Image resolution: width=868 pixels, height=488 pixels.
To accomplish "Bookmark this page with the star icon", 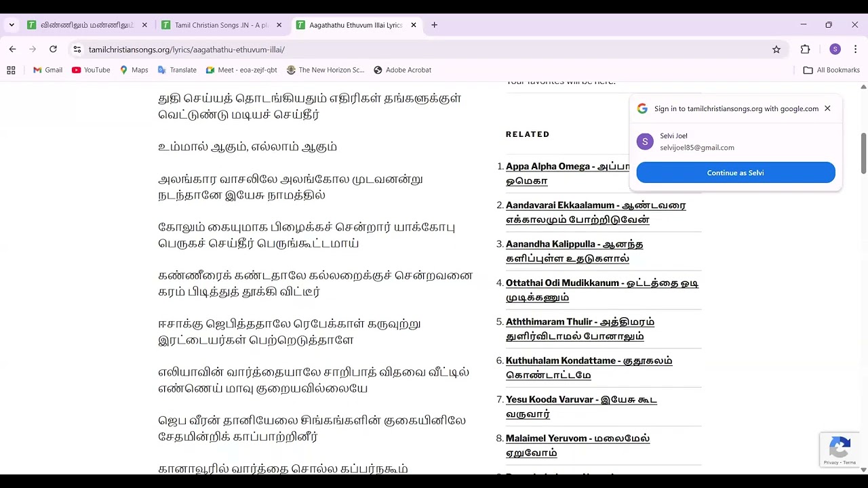I will pyautogui.click(x=776, y=49).
